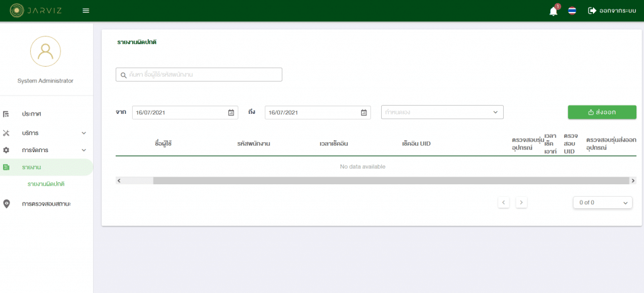Click the user profile avatar
Viewport: 644px width, 293px height.
pyautogui.click(x=45, y=52)
